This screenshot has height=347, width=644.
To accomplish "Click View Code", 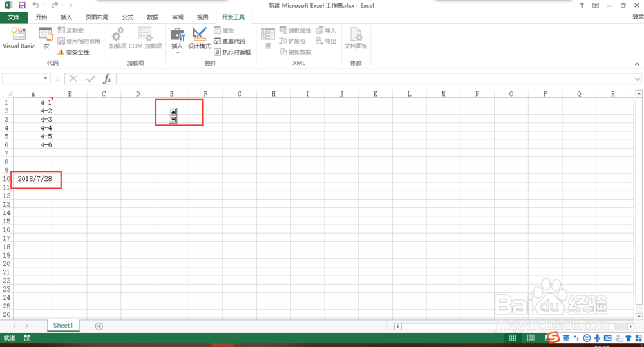I will pos(229,41).
